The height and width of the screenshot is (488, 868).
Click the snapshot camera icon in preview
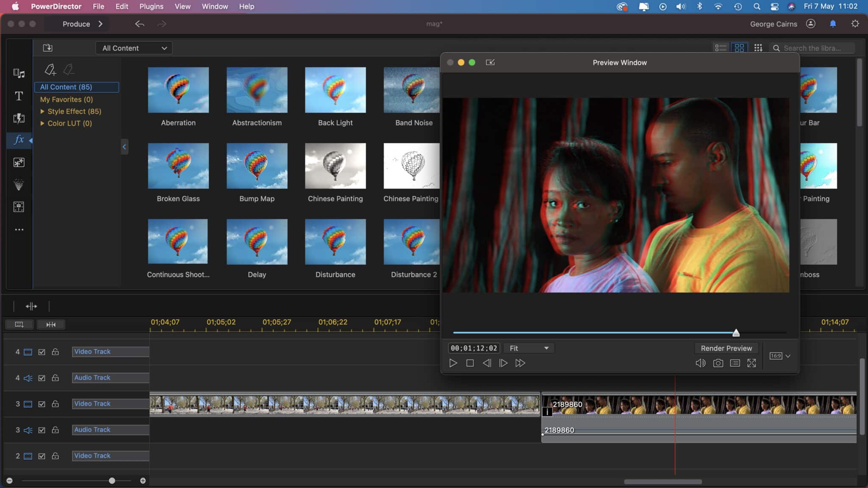(x=717, y=363)
